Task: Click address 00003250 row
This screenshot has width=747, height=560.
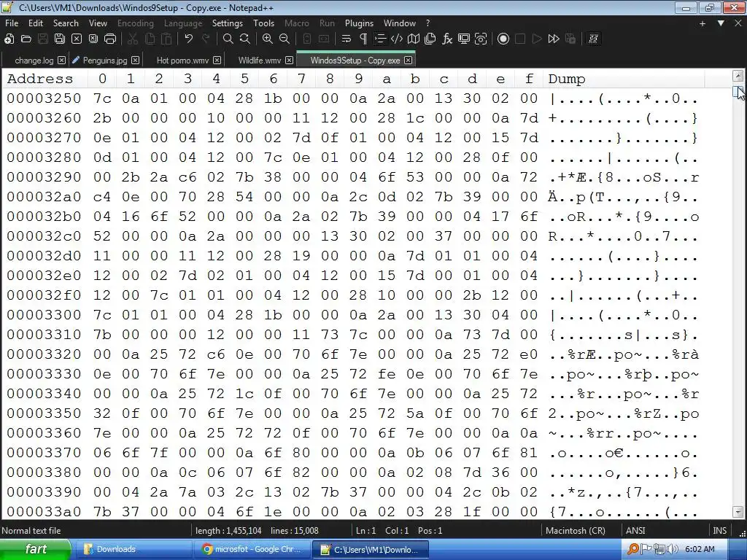Action: [44, 98]
